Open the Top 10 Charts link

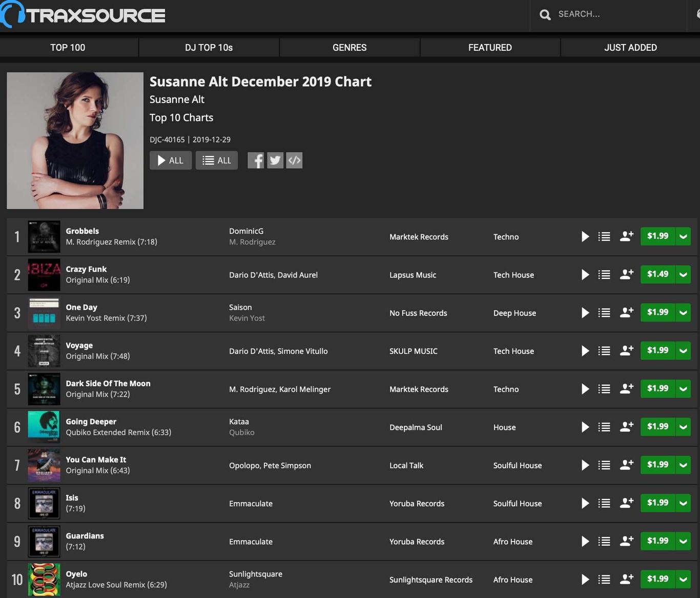[x=181, y=117]
